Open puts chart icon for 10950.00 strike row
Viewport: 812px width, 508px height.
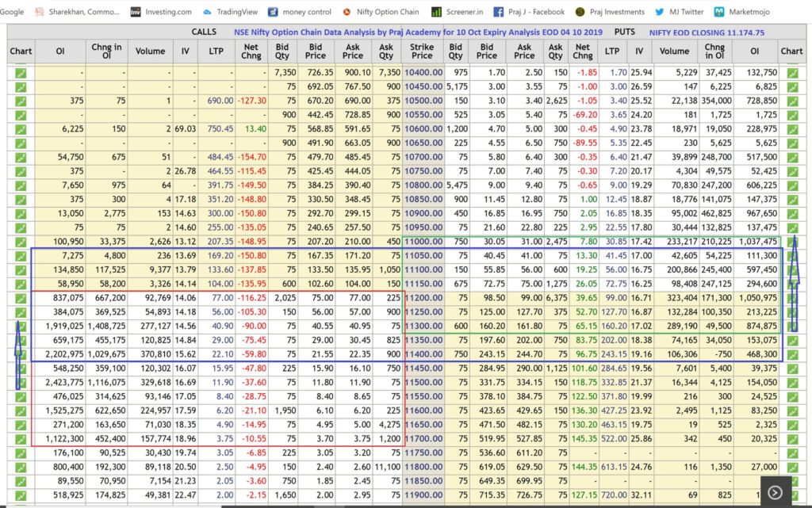[x=792, y=227]
